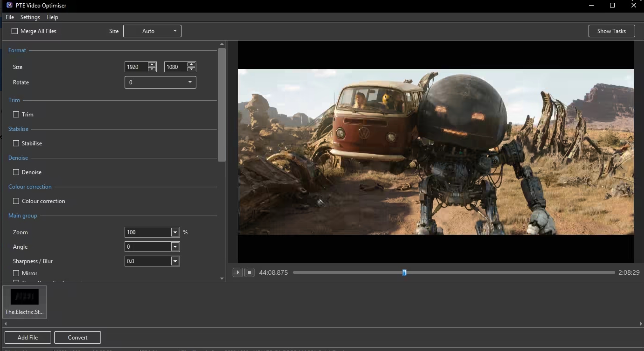Click the current time 44:08.875
Viewport: 644px width, 351px height.
tap(273, 273)
